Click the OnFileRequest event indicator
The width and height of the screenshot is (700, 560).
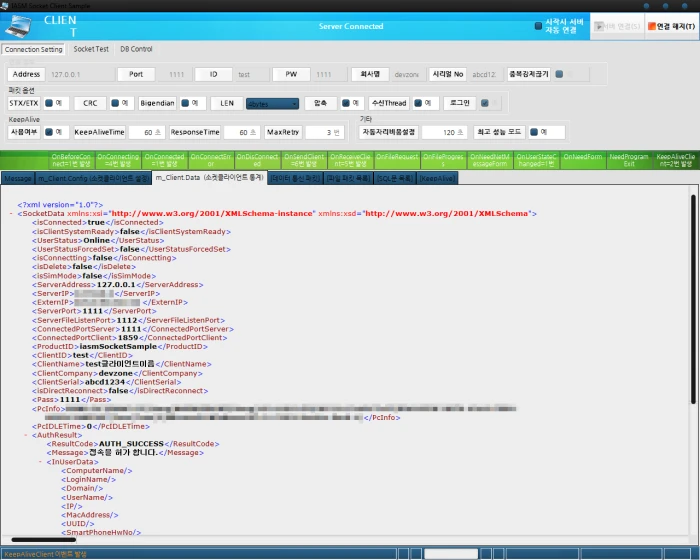(x=397, y=160)
